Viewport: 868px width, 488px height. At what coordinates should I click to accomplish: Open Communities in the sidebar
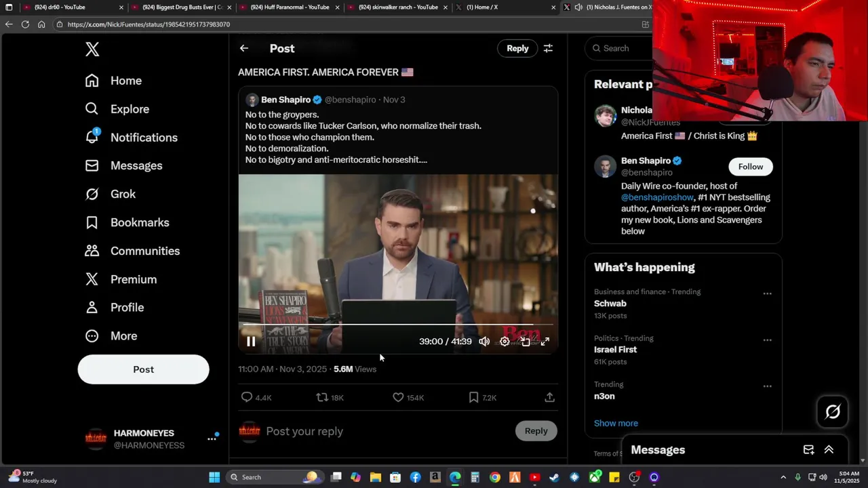(132, 251)
